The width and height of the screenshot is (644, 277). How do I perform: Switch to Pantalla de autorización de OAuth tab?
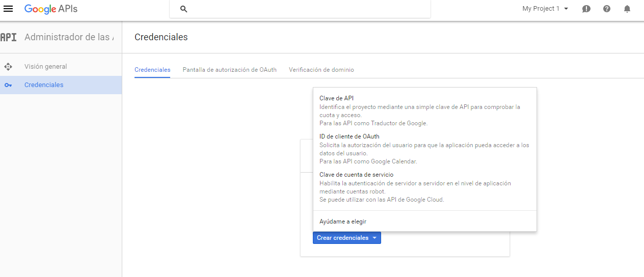(229, 70)
